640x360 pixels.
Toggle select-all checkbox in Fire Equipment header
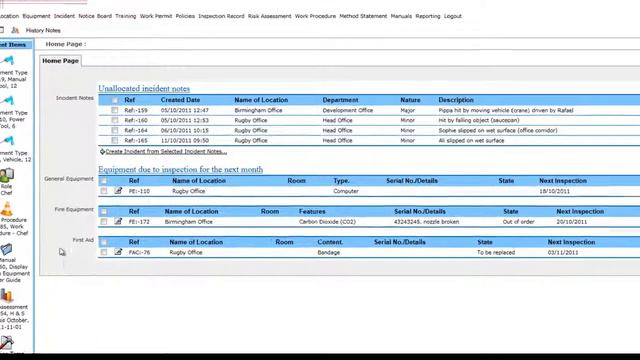click(x=104, y=211)
